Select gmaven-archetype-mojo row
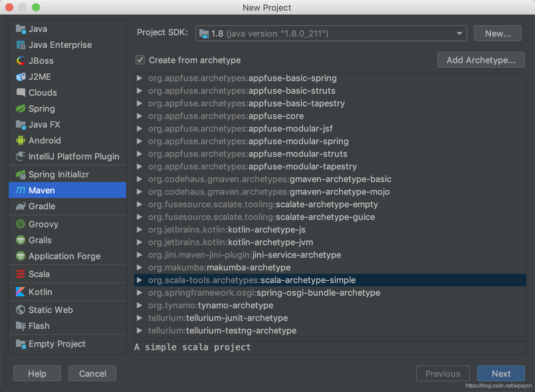 (330, 192)
